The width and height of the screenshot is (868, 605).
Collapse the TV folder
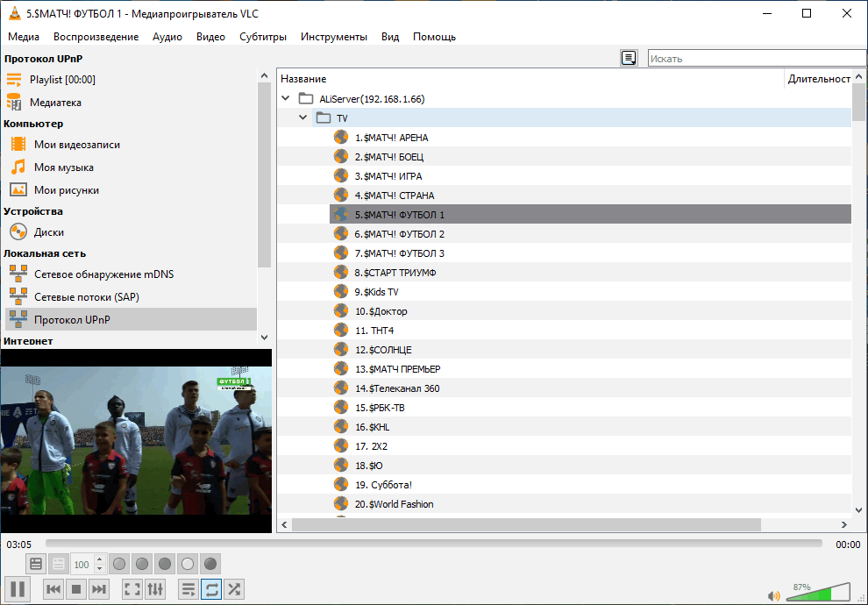[302, 117]
